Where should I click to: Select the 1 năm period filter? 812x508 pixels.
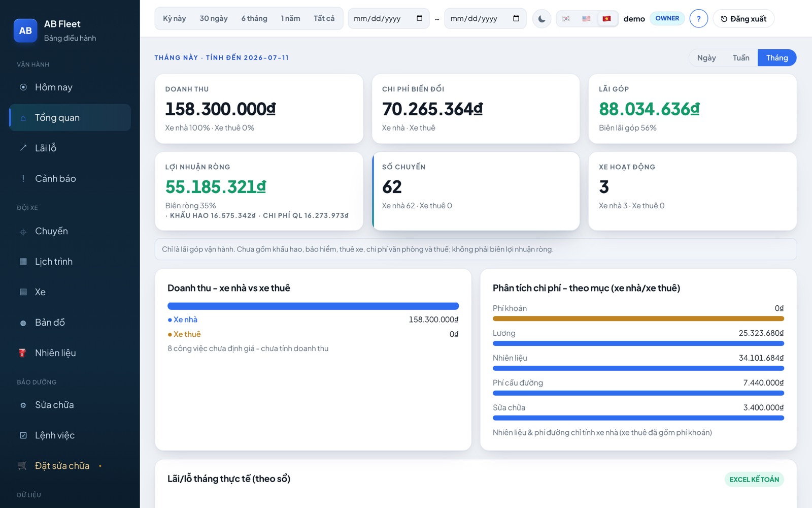(x=290, y=18)
